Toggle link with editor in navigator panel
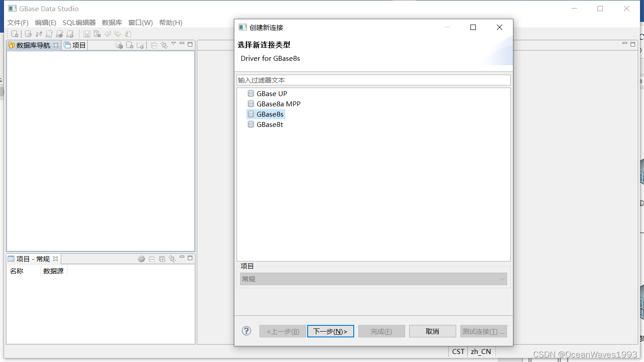The height and width of the screenshot is (362, 644). pyautogui.click(x=164, y=45)
